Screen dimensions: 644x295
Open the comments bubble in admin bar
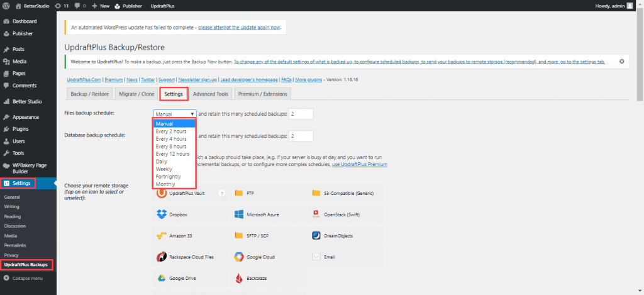[79, 6]
